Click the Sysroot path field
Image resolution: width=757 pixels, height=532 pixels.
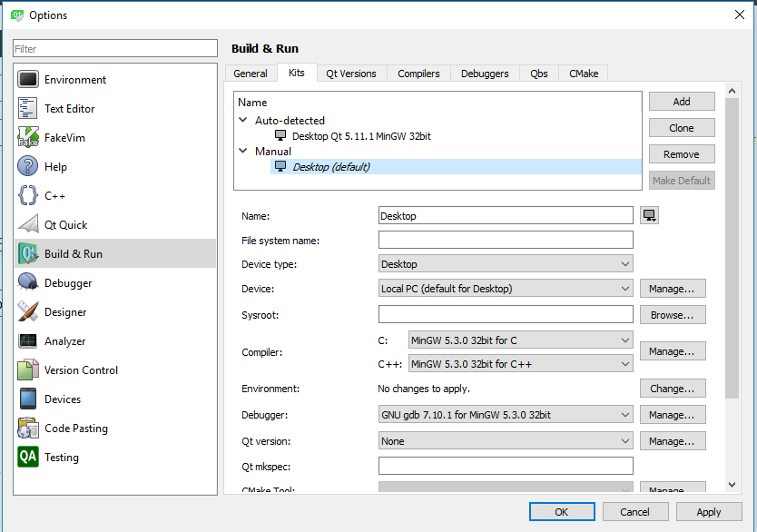(x=506, y=314)
